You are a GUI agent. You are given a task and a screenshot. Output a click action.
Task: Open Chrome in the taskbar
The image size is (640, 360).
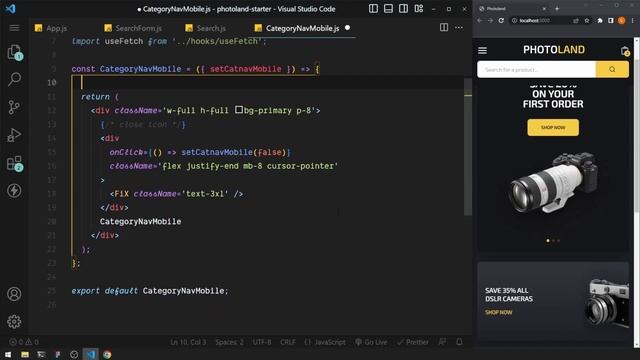coord(107,354)
